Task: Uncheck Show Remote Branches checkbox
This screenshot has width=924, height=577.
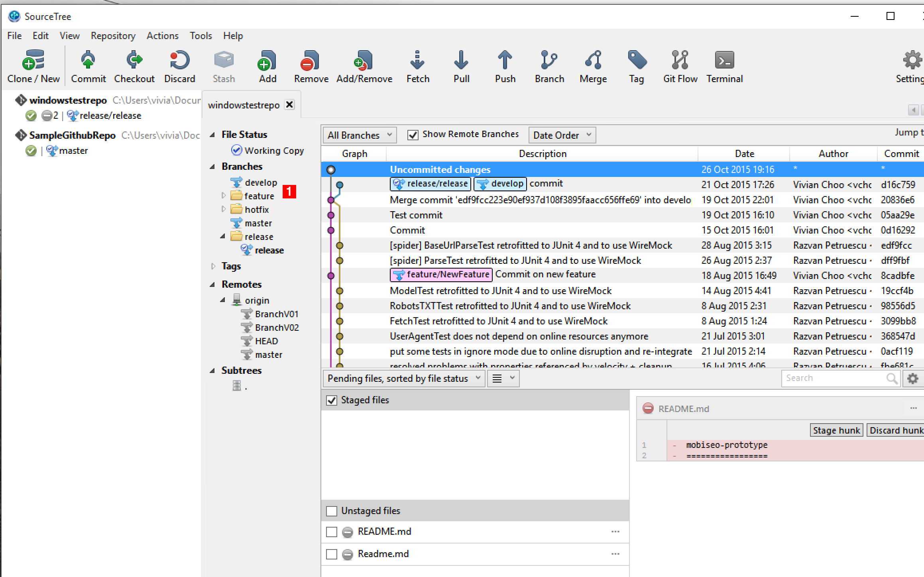Action: [413, 135]
